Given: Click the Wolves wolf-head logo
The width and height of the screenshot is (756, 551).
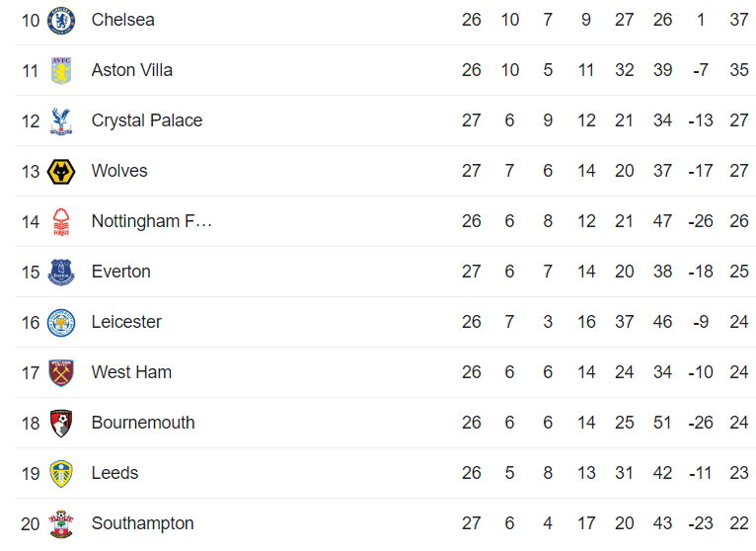Looking at the screenshot, I should [x=61, y=171].
